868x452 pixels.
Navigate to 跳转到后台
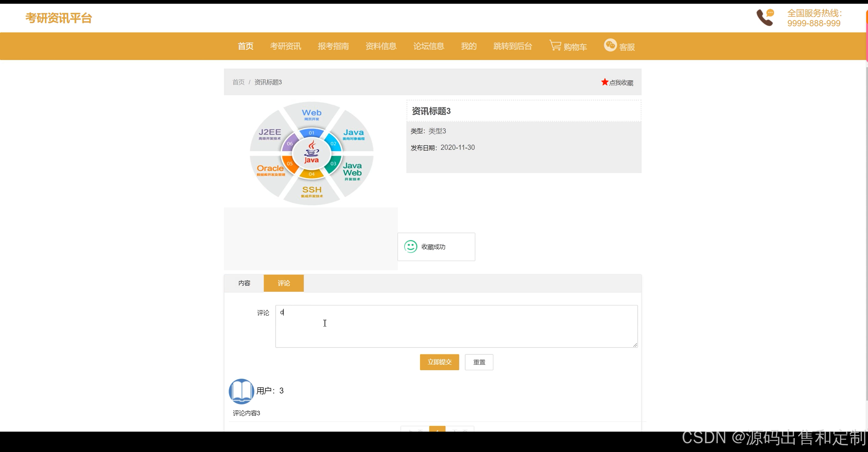point(513,46)
